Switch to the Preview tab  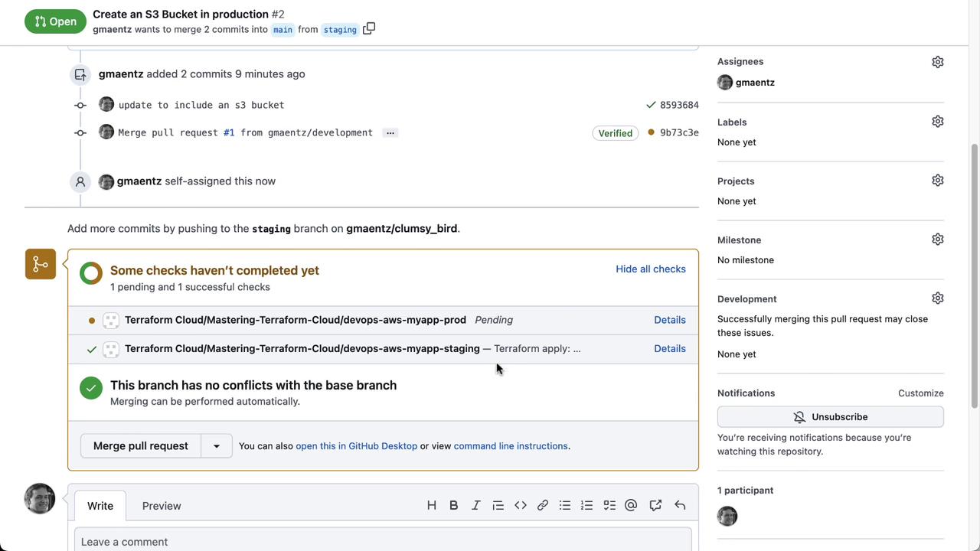tap(162, 506)
